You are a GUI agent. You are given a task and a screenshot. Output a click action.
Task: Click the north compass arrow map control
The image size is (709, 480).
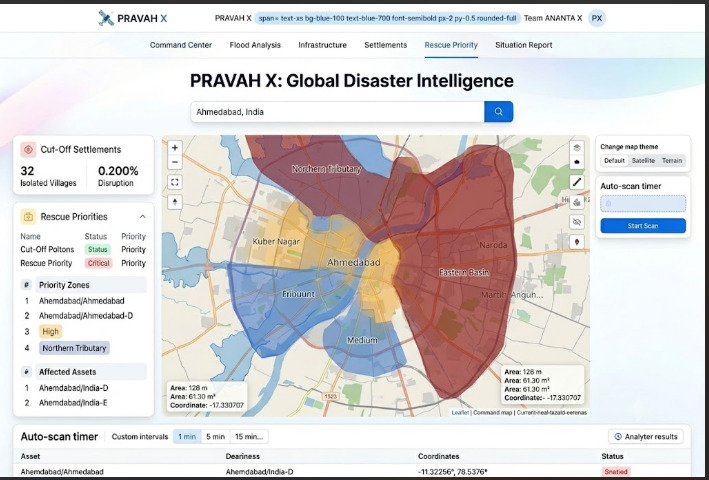[x=175, y=202]
